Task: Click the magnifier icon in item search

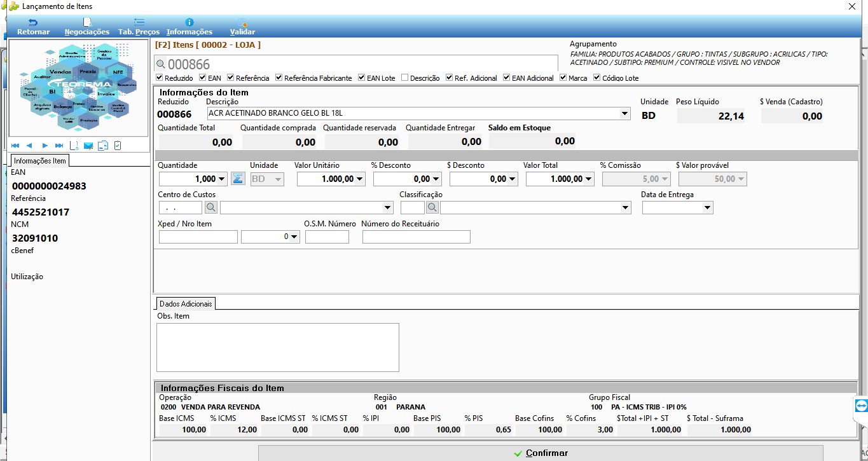Action: [161, 64]
